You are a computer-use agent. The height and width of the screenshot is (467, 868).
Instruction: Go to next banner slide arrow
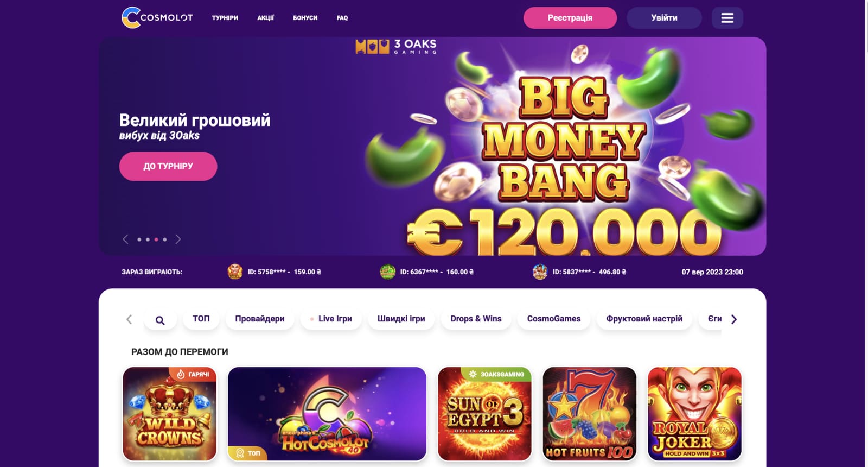[x=178, y=239]
